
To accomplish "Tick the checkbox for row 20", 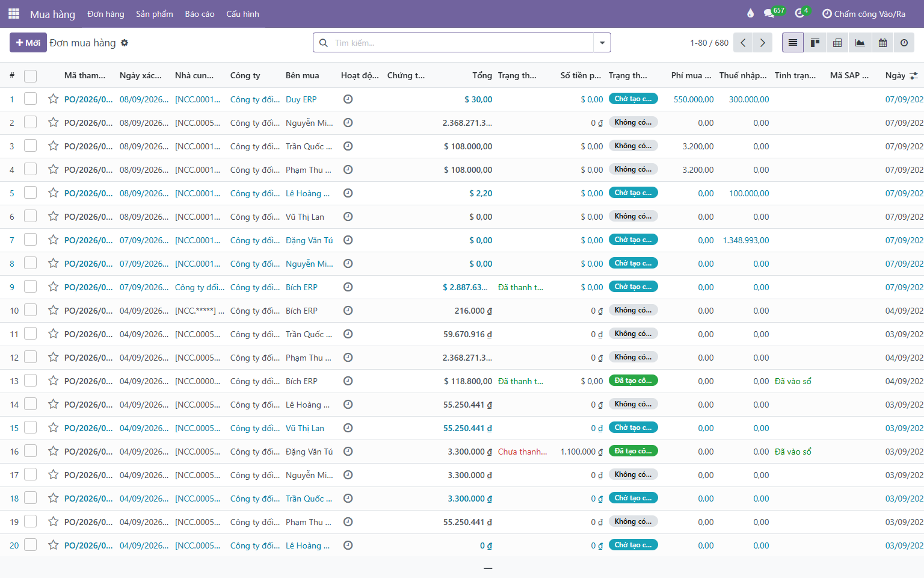I will [x=31, y=545].
